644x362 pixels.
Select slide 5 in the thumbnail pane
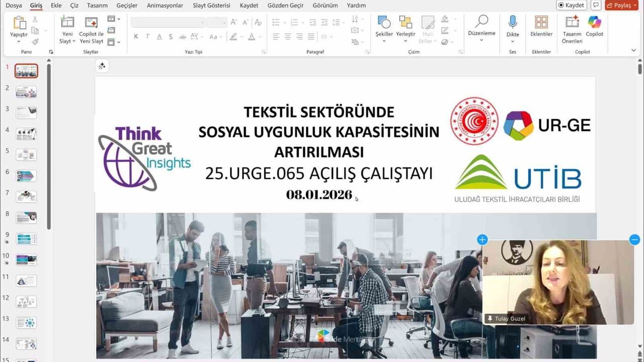click(26, 155)
